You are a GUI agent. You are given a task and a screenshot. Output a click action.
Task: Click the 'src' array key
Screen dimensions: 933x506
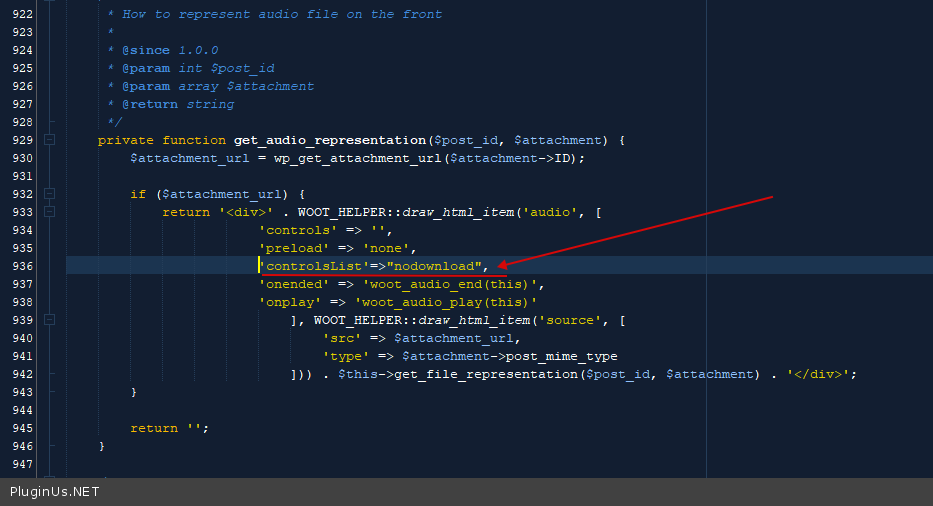pyautogui.click(x=342, y=338)
